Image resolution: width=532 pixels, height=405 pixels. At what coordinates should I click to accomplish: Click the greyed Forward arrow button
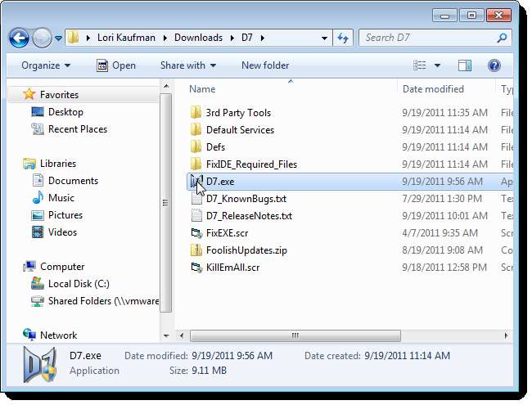coord(42,38)
